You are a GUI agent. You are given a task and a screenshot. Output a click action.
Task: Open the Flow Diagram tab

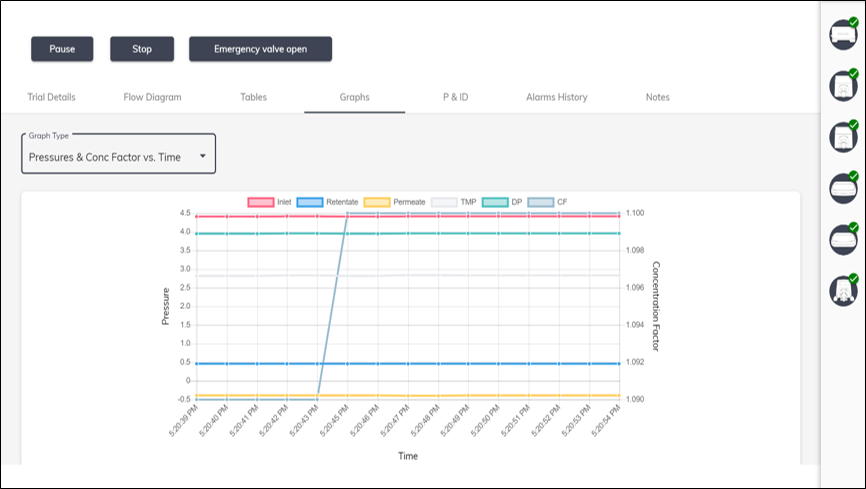coord(152,97)
